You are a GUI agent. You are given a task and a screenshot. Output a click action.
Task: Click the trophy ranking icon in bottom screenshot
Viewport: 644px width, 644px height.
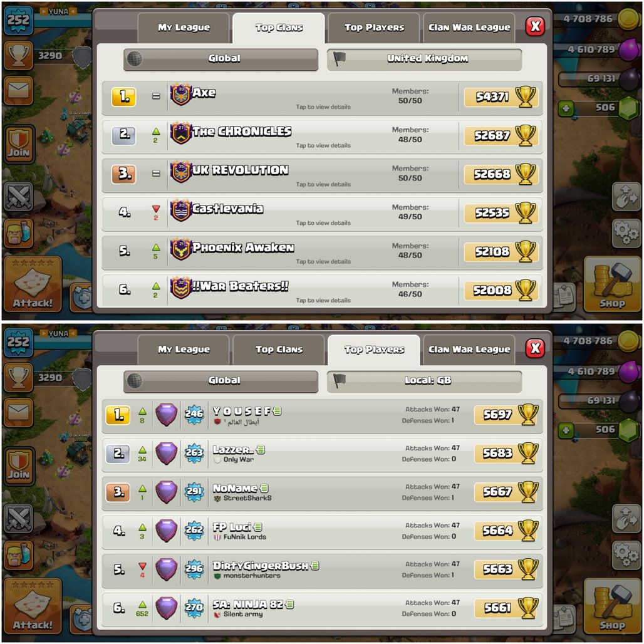click(19, 377)
